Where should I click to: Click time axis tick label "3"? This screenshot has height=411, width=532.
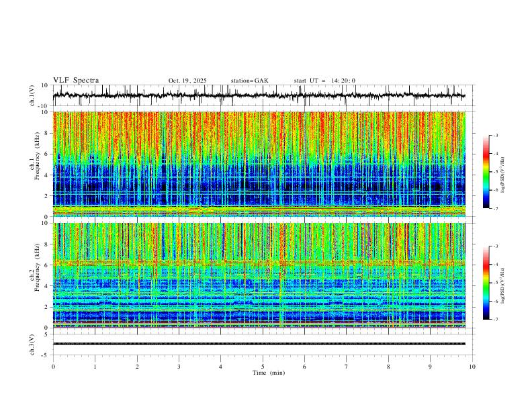(x=179, y=367)
